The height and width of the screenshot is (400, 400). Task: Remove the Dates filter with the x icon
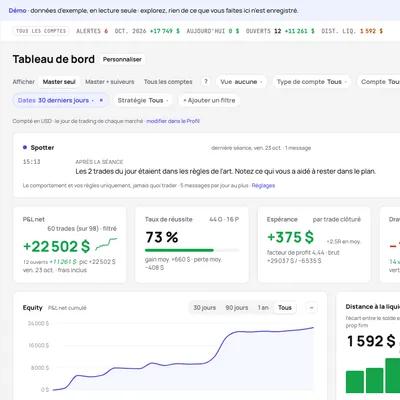click(x=101, y=100)
